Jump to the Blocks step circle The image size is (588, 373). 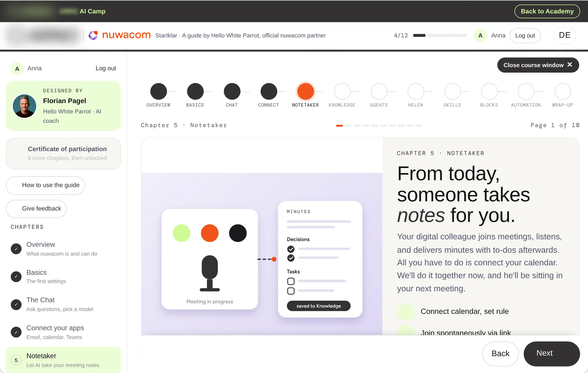click(489, 91)
